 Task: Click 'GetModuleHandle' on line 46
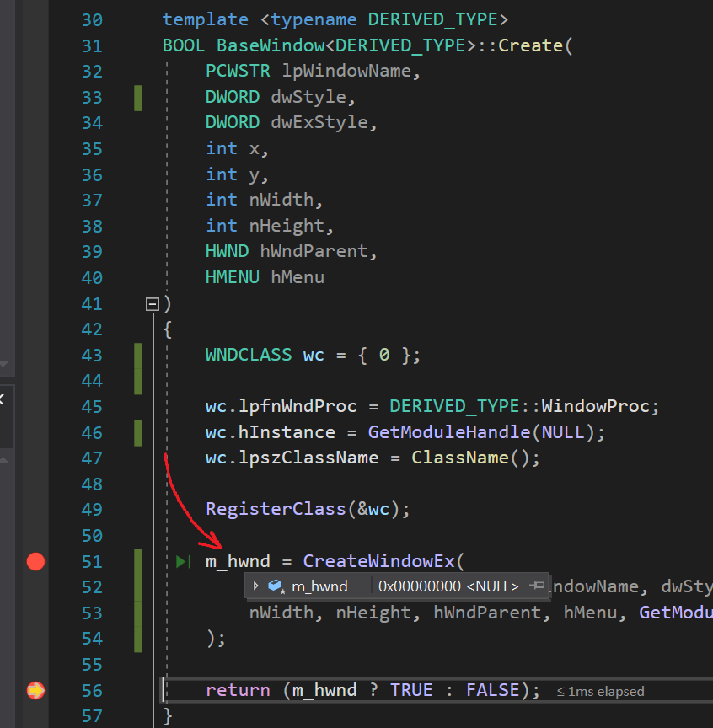448,432
